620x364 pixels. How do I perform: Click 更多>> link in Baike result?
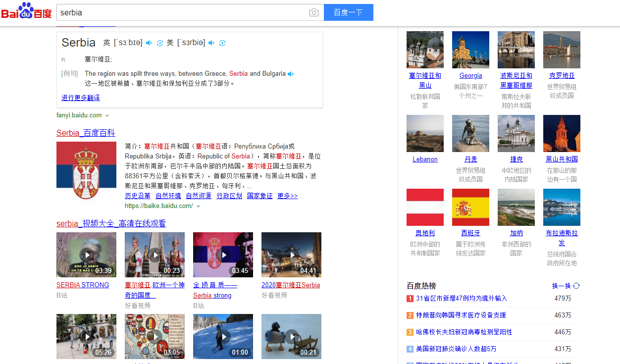[288, 196]
